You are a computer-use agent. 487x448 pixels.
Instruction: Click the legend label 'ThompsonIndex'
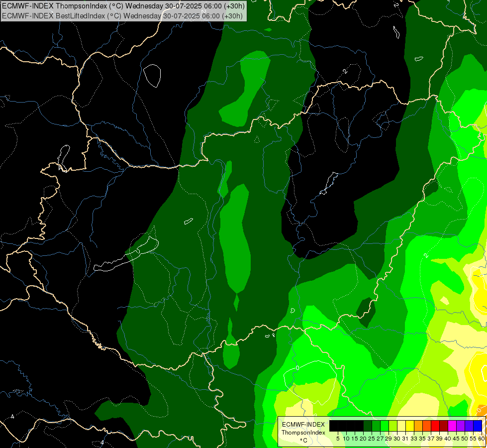[x=303, y=433]
